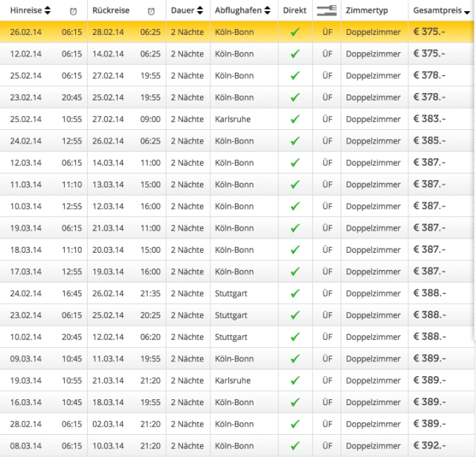This screenshot has height=458, width=476.
Task: Click green checkmark in 24.02.14 Stuttgart row
Action: (295, 294)
